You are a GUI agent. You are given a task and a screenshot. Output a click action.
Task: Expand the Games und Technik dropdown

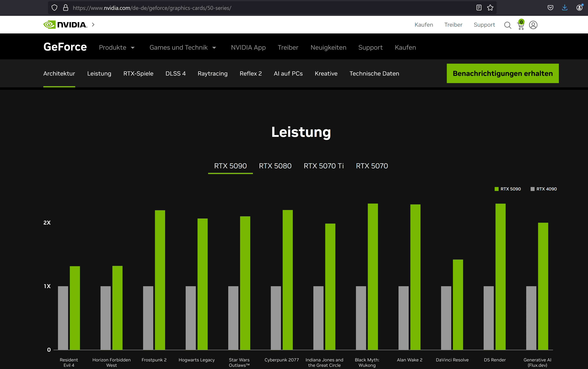pyautogui.click(x=183, y=47)
